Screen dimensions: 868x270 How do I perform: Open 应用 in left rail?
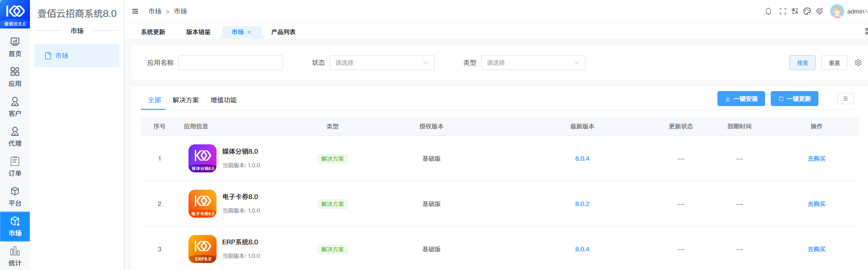(x=15, y=77)
